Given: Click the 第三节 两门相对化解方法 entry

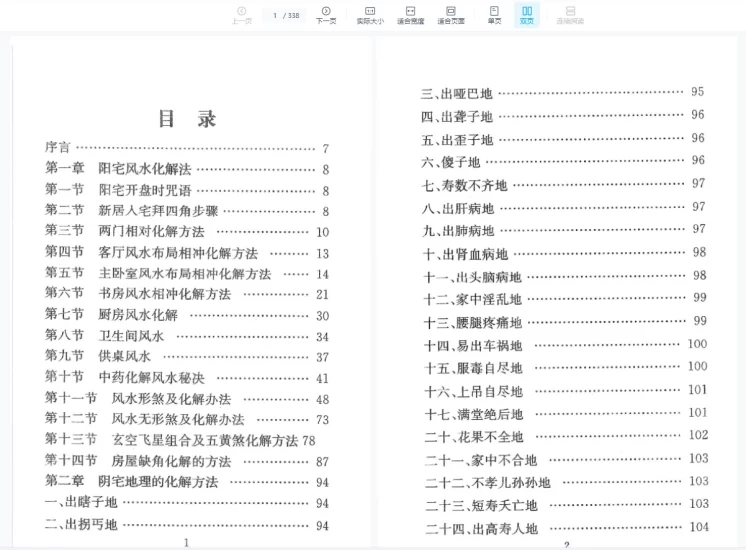Looking at the screenshot, I should coord(125,231).
